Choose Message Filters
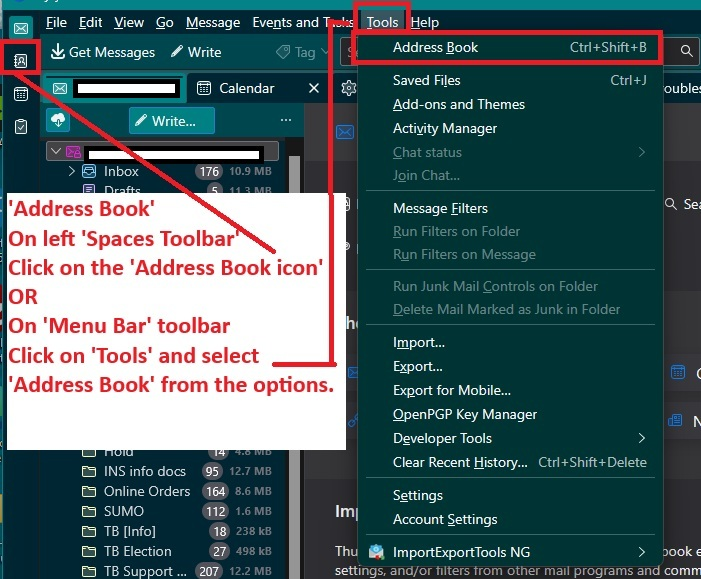The width and height of the screenshot is (701, 579). (510, 208)
